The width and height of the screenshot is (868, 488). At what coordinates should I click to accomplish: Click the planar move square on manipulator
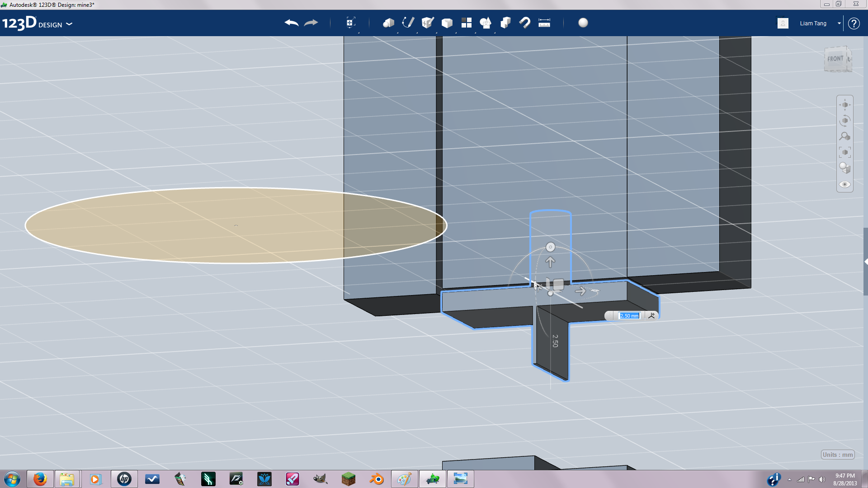[x=559, y=284]
